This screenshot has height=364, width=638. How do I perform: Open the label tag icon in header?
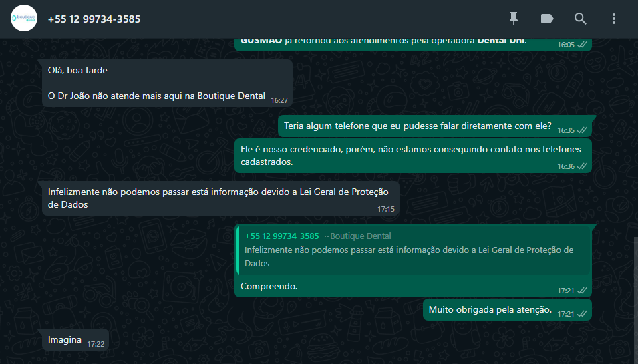[x=547, y=19]
